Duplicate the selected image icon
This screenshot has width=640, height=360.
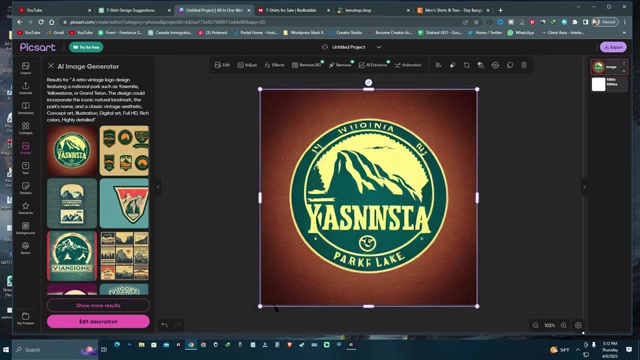click(510, 65)
